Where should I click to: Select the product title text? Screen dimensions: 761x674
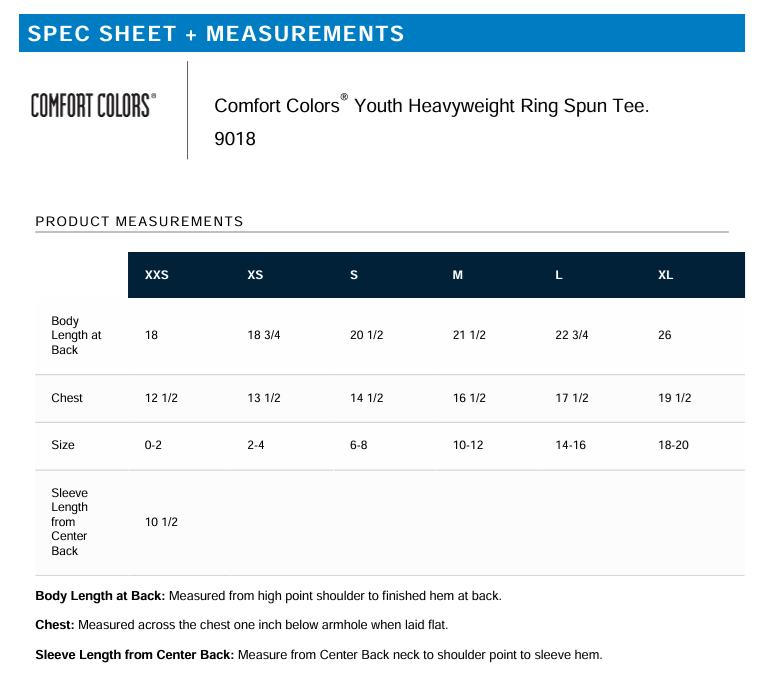click(x=431, y=105)
